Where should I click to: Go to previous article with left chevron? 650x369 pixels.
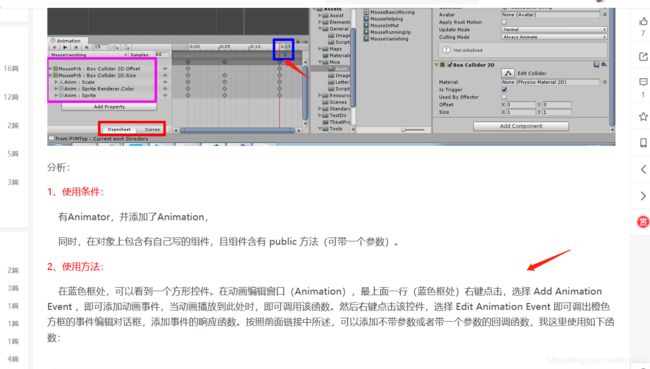point(643,169)
